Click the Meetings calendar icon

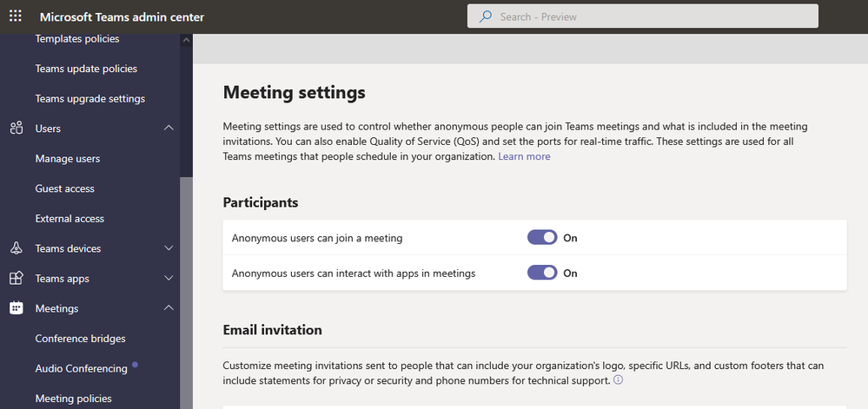pyautogui.click(x=16, y=308)
